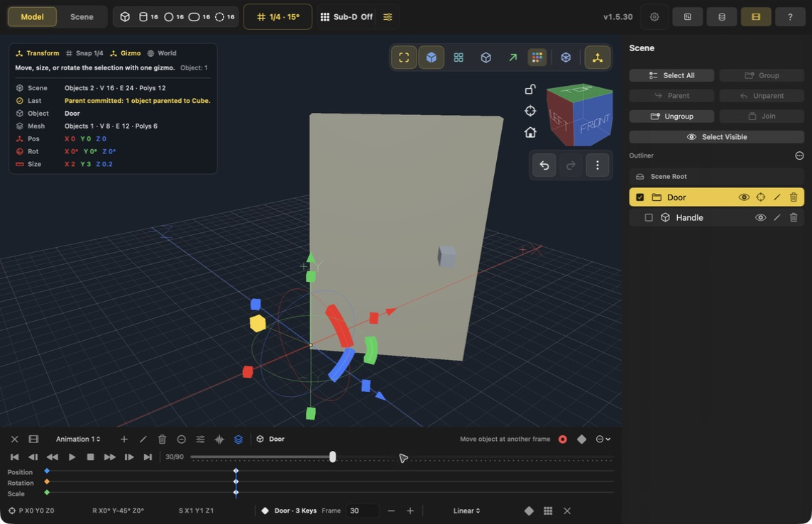Hide the Handle object with eye icon
Viewport: 812px width, 524px height.
click(760, 217)
